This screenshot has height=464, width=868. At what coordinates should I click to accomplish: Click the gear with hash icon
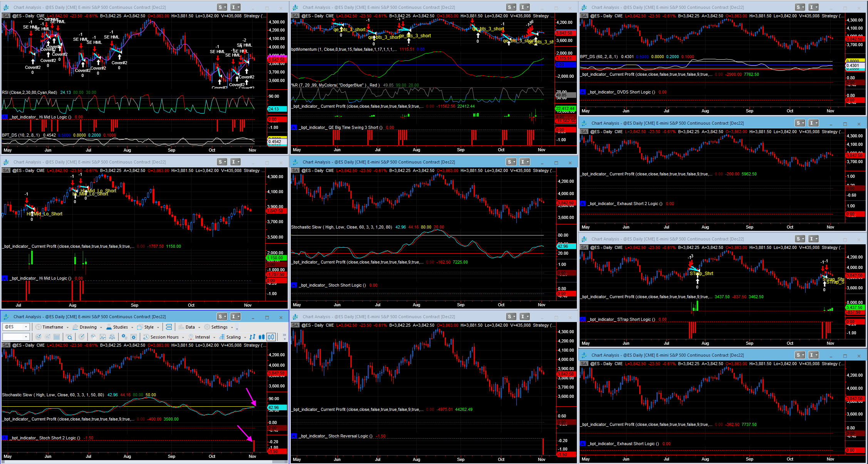pyautogui.click(x=124, y=337)
